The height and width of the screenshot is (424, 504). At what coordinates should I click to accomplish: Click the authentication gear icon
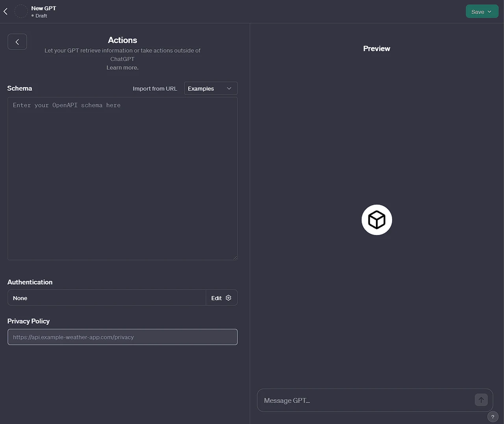(228, 298)
